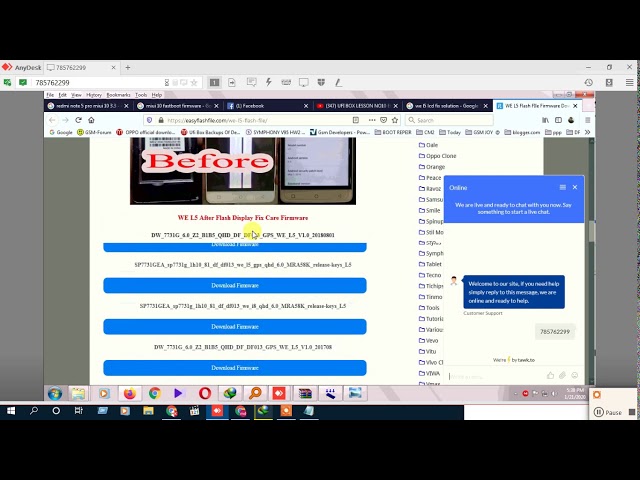Select the AnyDesk whiteboard pen icon
This screenshot has width=640, height=480.
point(338,82)
